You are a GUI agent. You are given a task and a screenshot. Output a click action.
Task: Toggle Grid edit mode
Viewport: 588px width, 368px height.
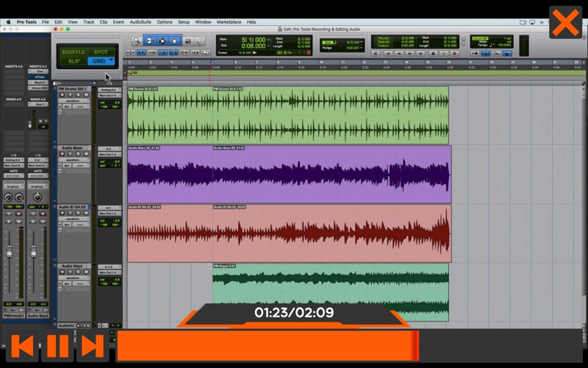pyautogui.click(x=101, y=61)
